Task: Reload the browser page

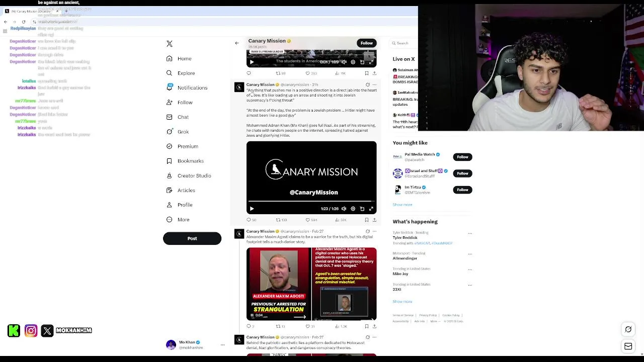Action: [24, 22]
